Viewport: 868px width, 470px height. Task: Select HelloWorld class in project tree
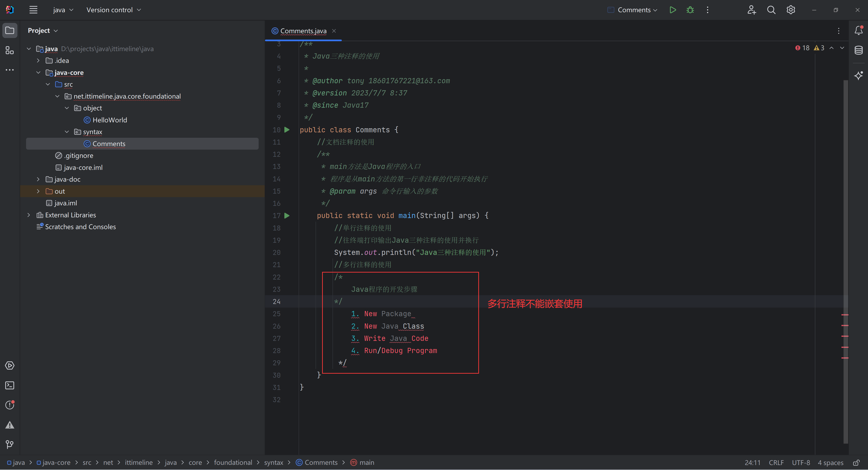click(105, 120)
